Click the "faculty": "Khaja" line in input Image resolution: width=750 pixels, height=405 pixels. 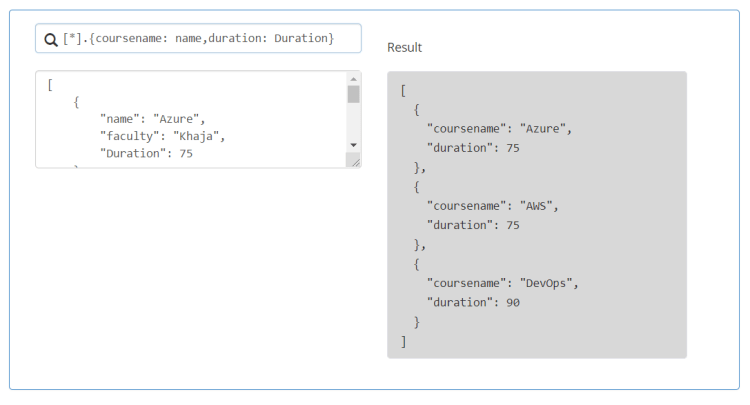[162, 136]
